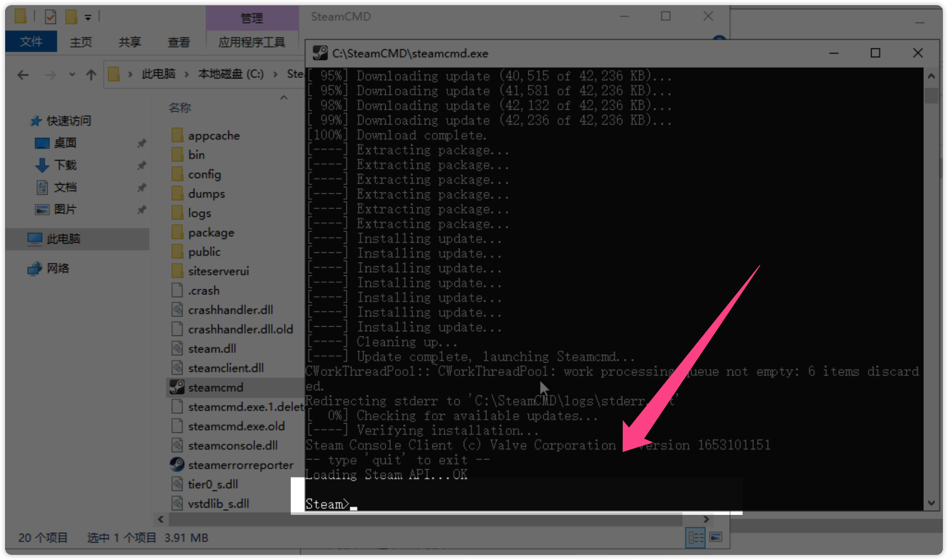Select the logs folder

point(199,213)
